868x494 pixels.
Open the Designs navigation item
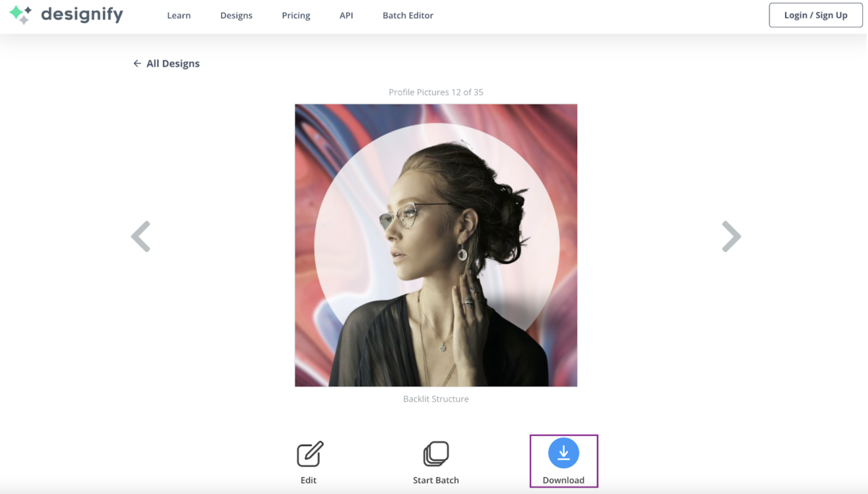tap(236, 15)
